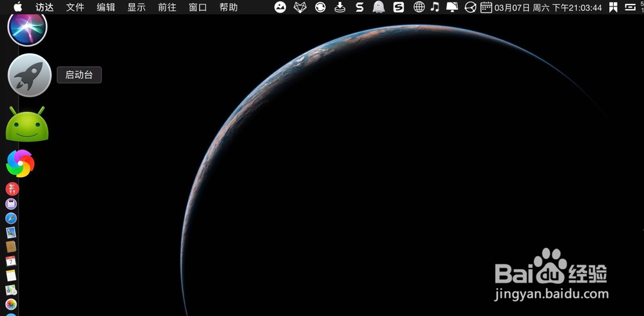
Task: Click the circular sync arrows menu bar icon
Action: pos(320,7)
